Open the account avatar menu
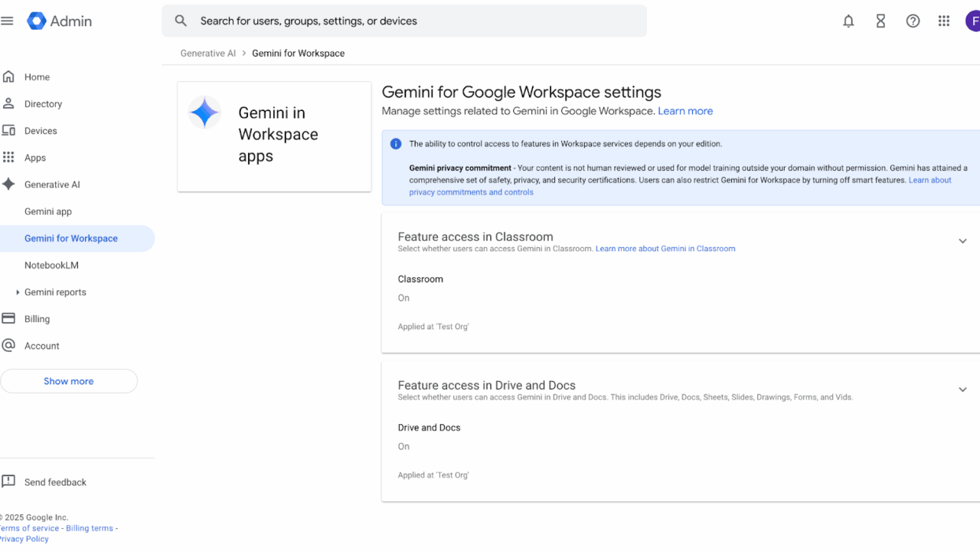Screen dimensions: 980x551 (x=973, y=21)
